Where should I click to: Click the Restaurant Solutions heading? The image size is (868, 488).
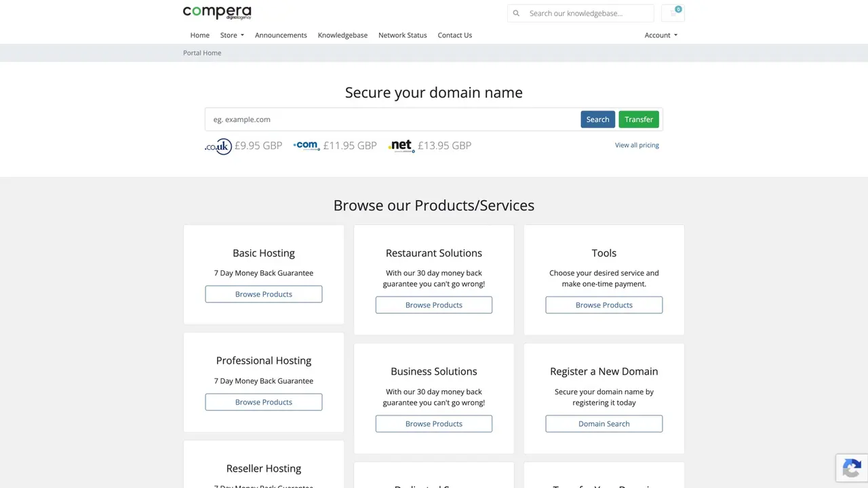434,253
